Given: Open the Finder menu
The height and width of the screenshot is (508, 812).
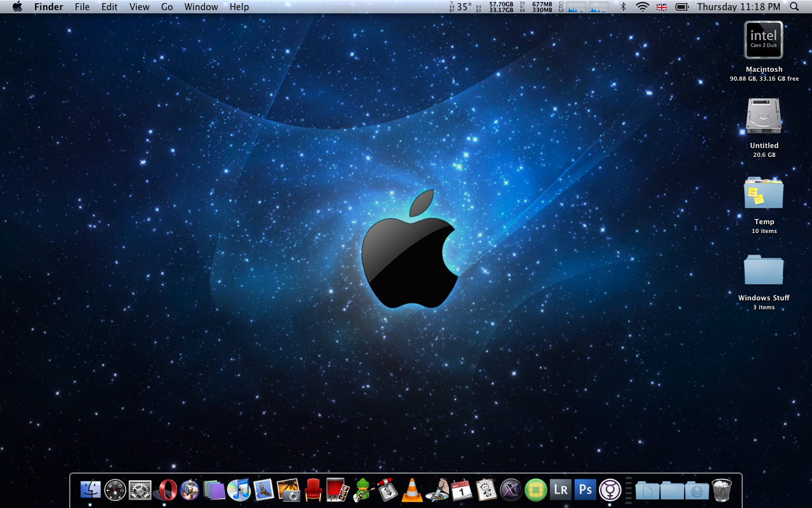Looking at the screenshot, I should click(x=49, y=6).
